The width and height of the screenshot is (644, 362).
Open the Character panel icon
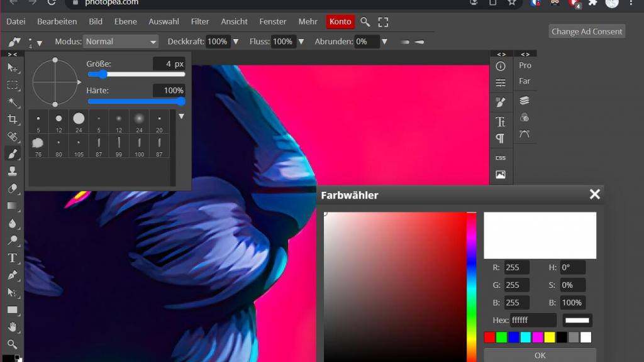(x=500, y=121)
